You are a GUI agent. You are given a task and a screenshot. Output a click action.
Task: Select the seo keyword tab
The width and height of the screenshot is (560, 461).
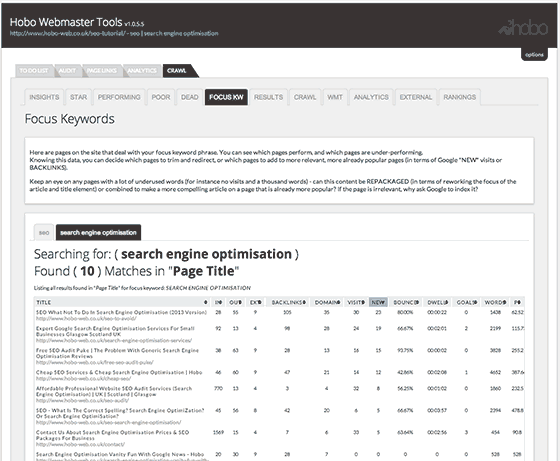pos(44,233)
